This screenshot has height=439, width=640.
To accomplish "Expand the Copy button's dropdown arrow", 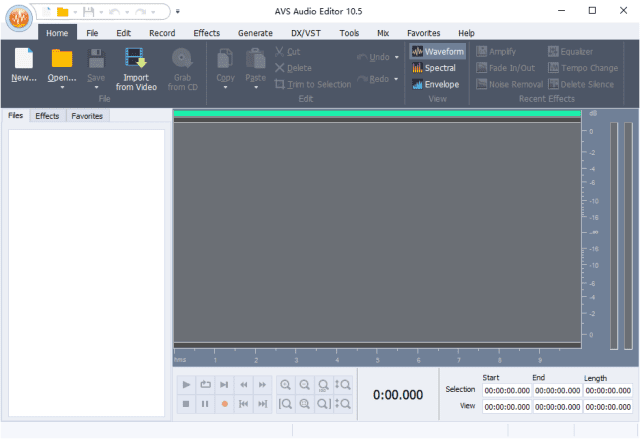I will tap(225, 87).
